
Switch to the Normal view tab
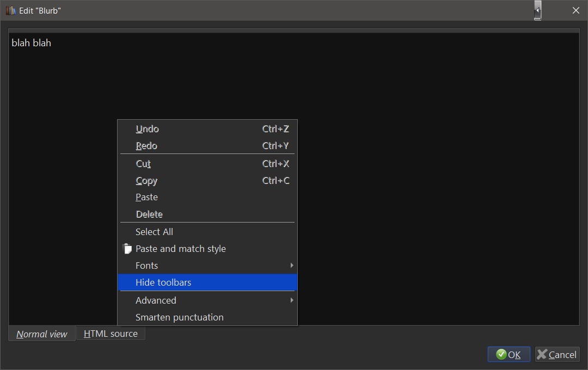click(x=42, y=334)
